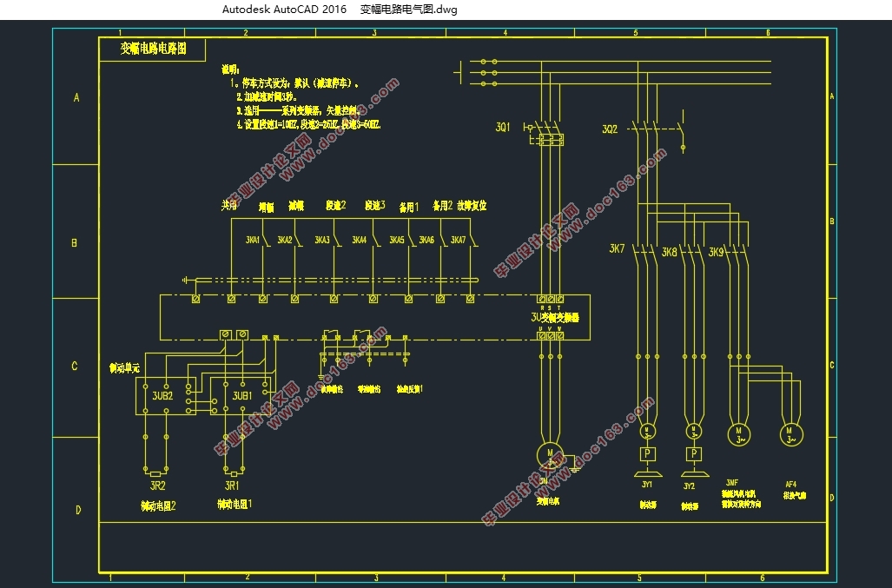Viewport: 892px width, 588px height.
Task: Select the 3K9 contactor label
Action: [716, 251]
